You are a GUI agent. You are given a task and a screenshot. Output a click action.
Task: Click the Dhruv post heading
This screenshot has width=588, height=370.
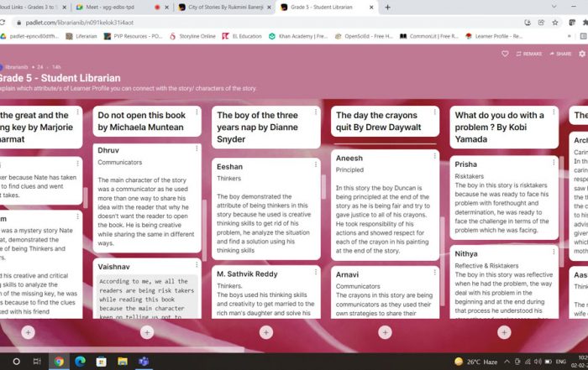108,150
